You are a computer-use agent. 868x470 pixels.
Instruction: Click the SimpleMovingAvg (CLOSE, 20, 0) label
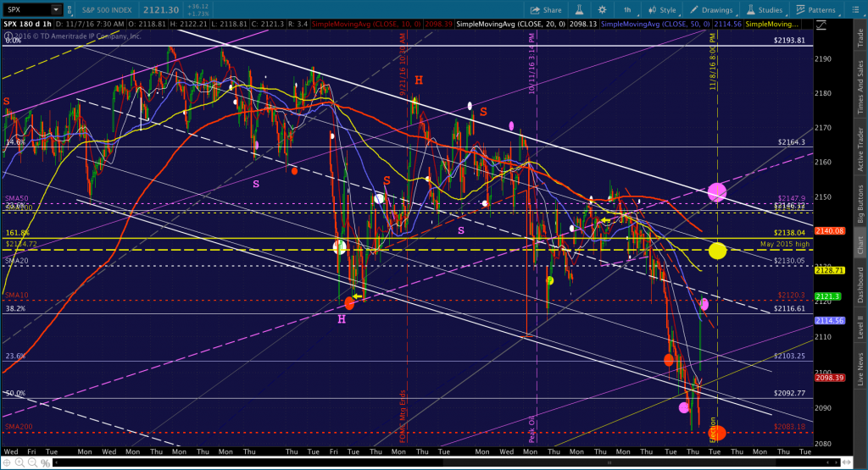tap(510, 25)
